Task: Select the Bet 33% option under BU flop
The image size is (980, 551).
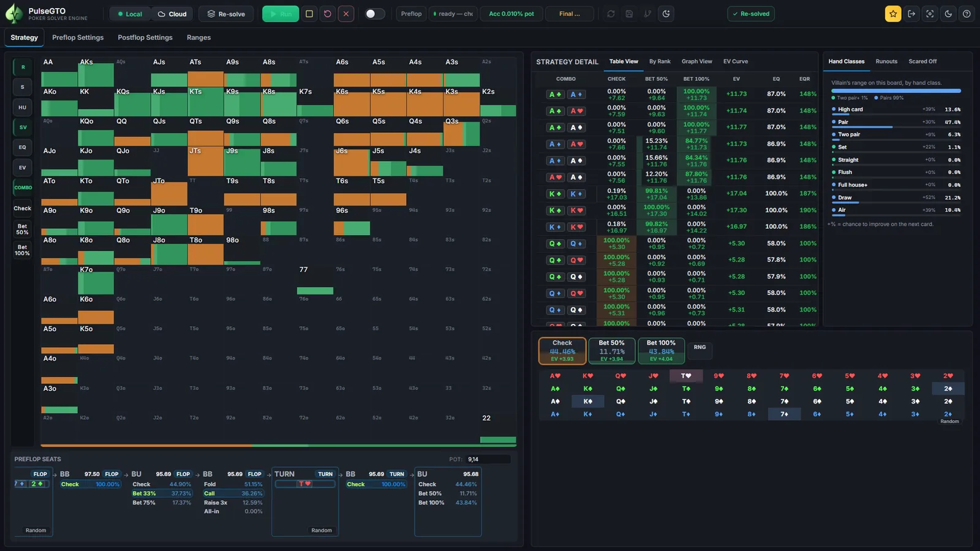Action: [x=162, y=493]
